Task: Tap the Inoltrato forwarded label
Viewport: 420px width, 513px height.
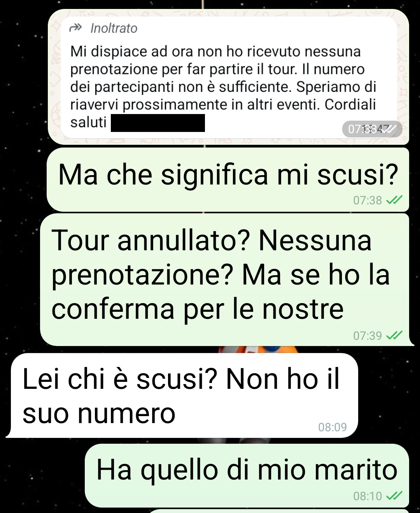Action: tap(114, 28)
